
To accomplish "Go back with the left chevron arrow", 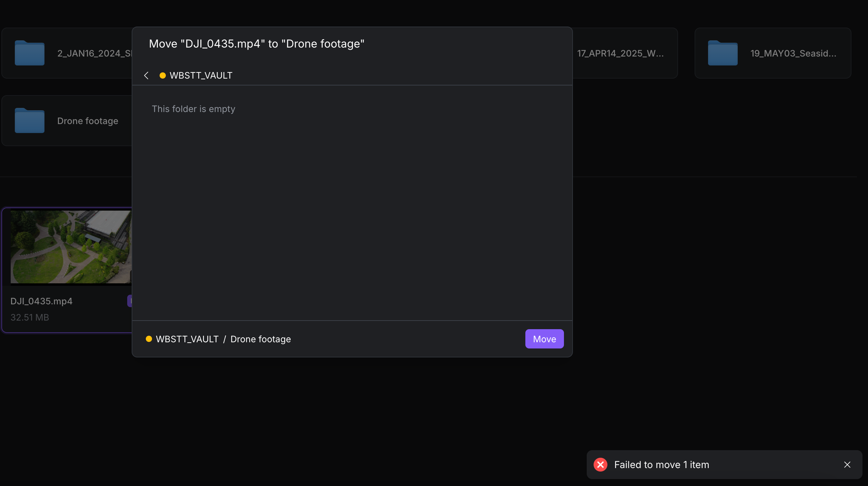I will [x=146, y=75].
